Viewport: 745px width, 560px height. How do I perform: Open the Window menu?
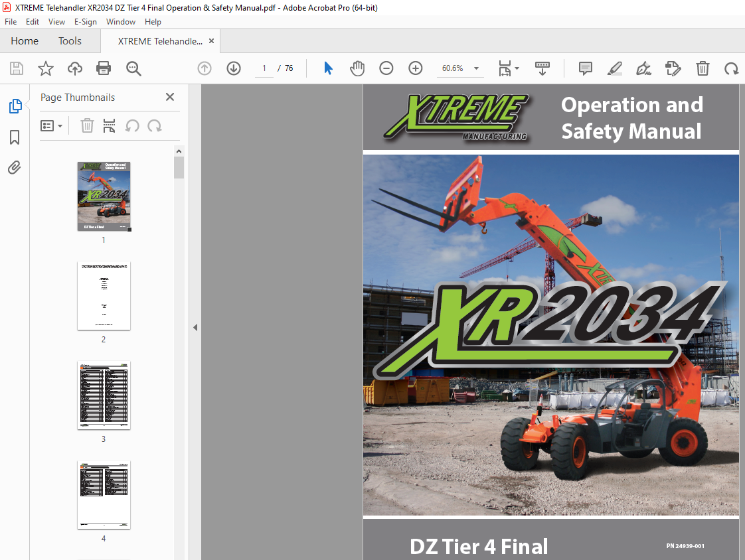(x=121, y=22)
